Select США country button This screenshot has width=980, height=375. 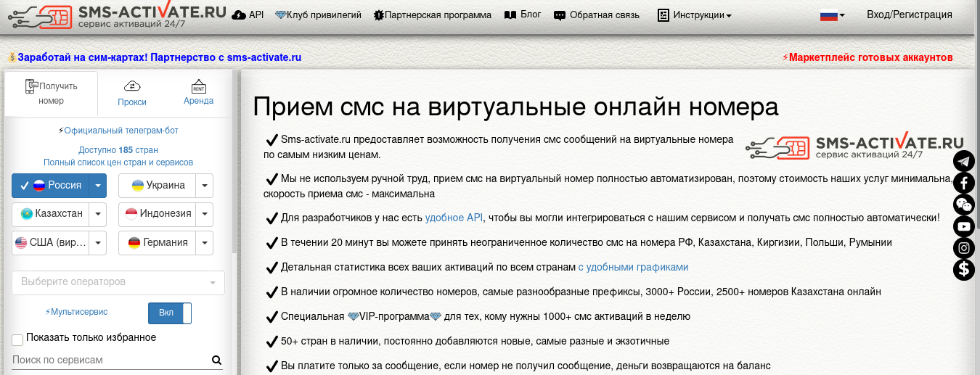(51, 243)
